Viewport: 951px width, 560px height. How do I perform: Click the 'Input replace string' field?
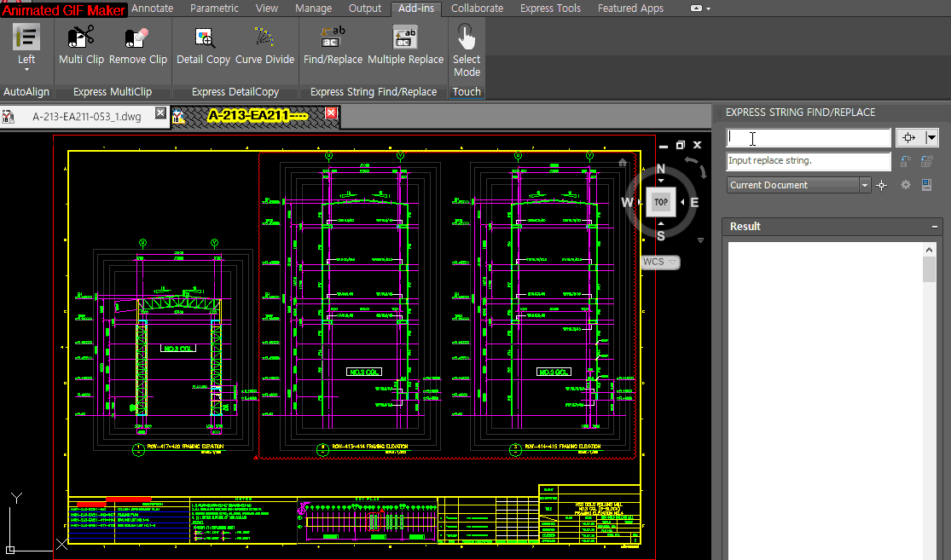(808, 161)
